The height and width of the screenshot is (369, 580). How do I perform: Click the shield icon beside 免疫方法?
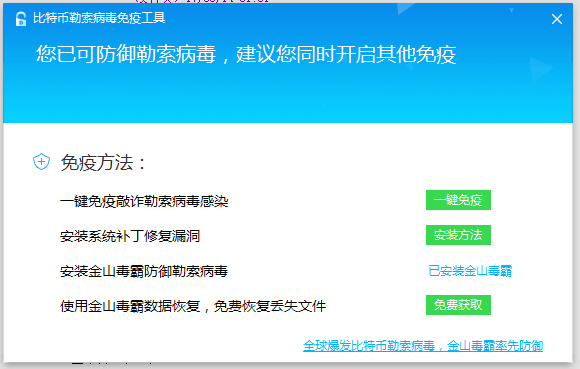click(x=41, y=162)
